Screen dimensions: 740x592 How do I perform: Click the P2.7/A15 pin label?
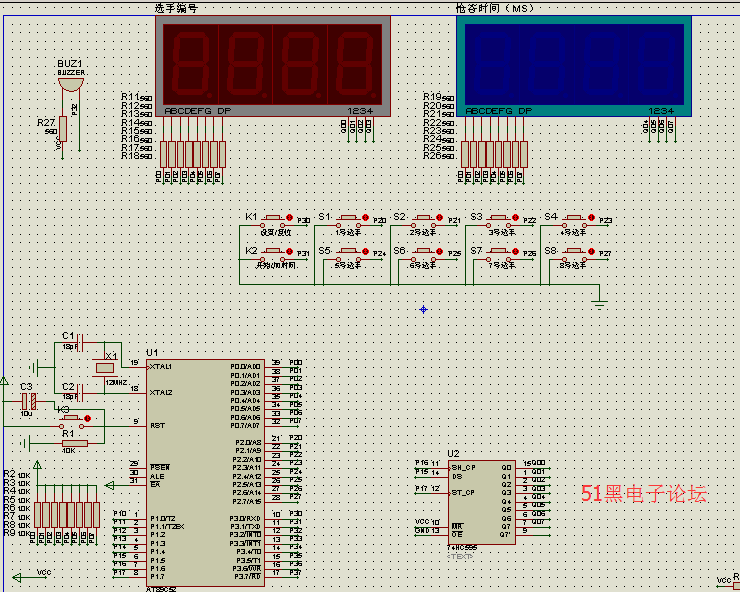pos(247,501)
